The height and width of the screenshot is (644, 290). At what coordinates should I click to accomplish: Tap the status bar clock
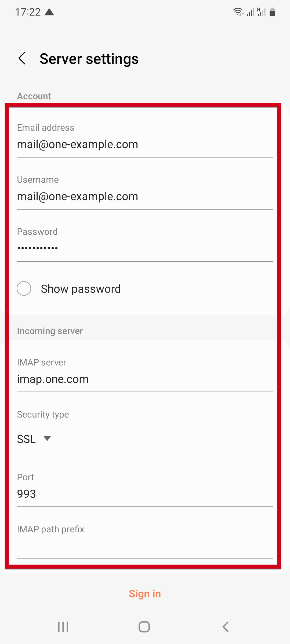click(28, 12)
